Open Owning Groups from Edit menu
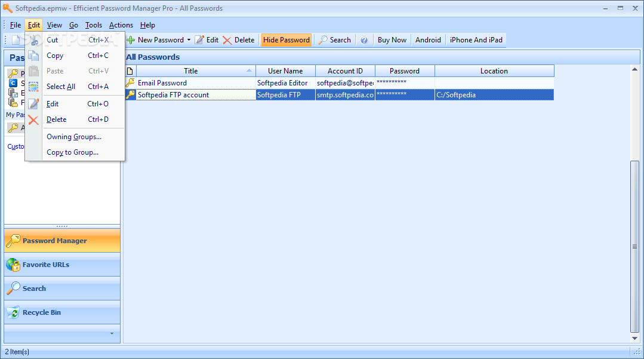This screenshot has height=359, width=644. click(75, 137)
